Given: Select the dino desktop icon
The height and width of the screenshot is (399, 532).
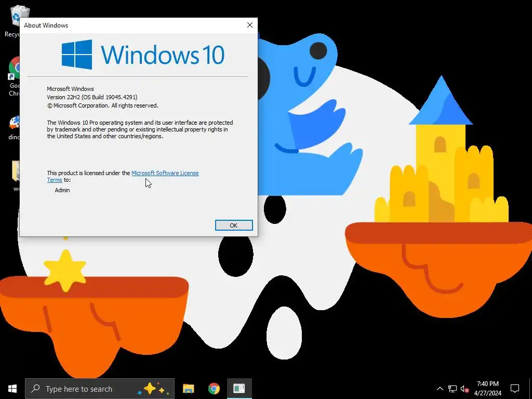Looking at the screenshot, I should click(14, 127).
